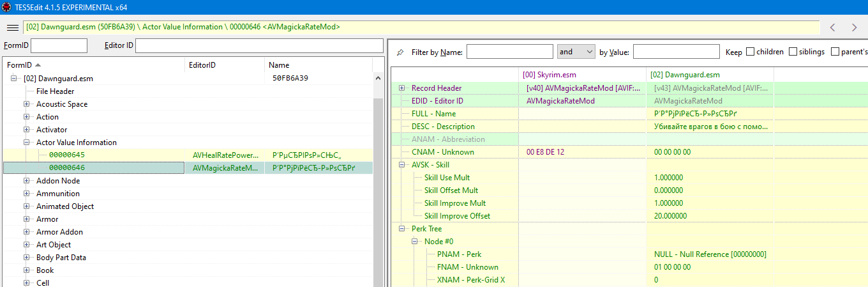Expand the Body Part Data group
The width and height of the screenshot is (868, 287).
click(x=27, y=258)
